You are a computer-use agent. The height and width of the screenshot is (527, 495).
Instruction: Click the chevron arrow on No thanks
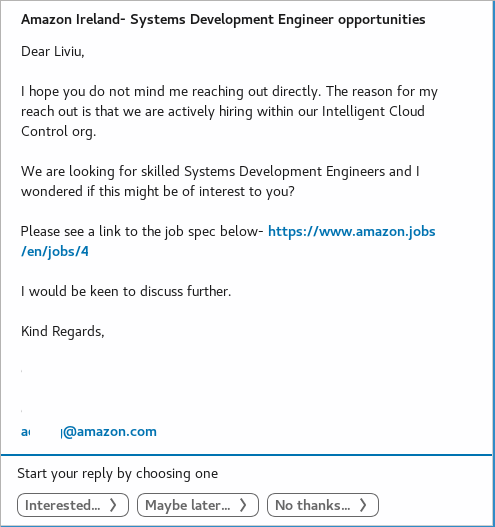(x=363, y=505)
